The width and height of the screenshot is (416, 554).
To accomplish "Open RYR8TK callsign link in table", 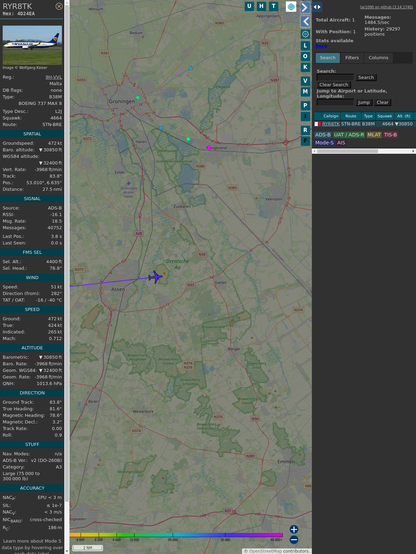I will pos(331,124).
